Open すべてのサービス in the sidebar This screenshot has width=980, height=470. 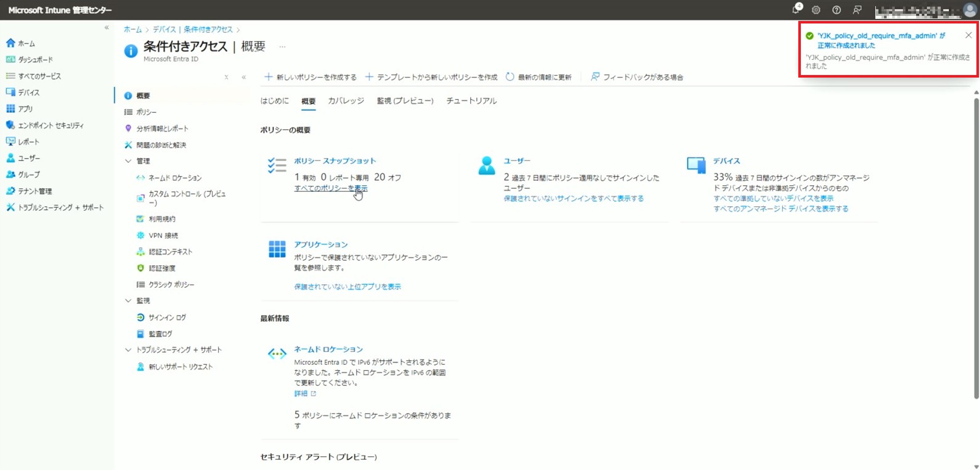click(39, 76)
